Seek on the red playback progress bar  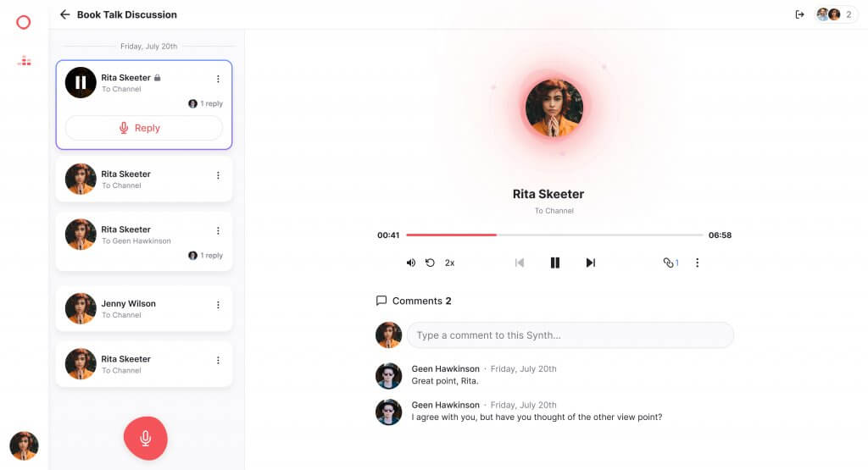click(x=554, y=235)
